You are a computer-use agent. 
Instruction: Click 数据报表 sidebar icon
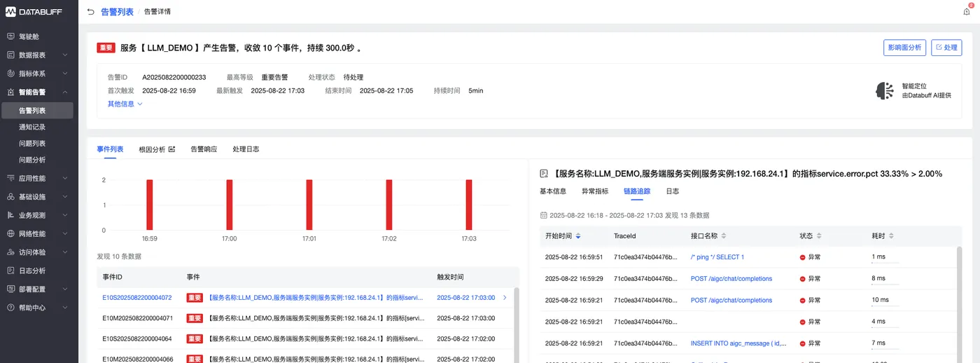(10, 55)
